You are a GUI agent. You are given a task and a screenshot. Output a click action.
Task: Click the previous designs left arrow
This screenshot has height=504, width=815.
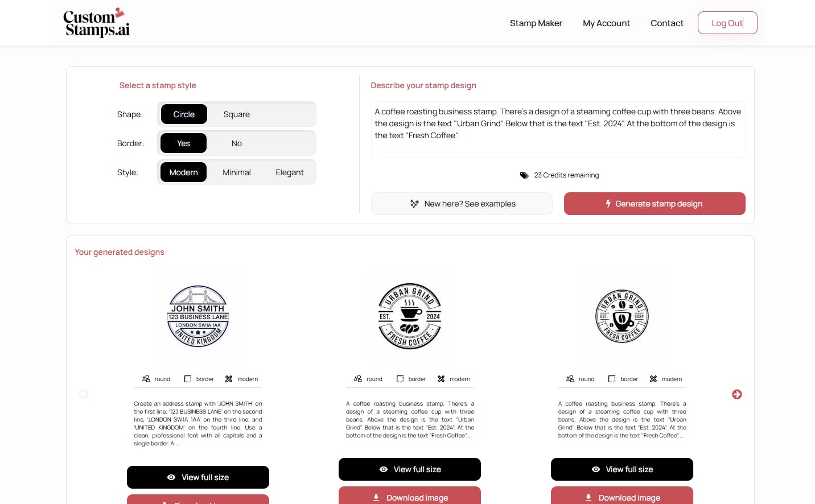click(x=84, y=394)
